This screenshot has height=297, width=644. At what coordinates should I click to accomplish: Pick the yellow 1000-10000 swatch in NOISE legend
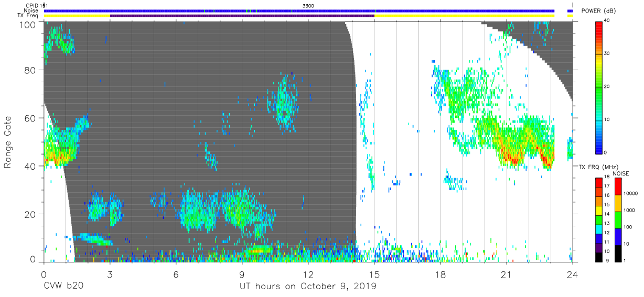[618, 203]
